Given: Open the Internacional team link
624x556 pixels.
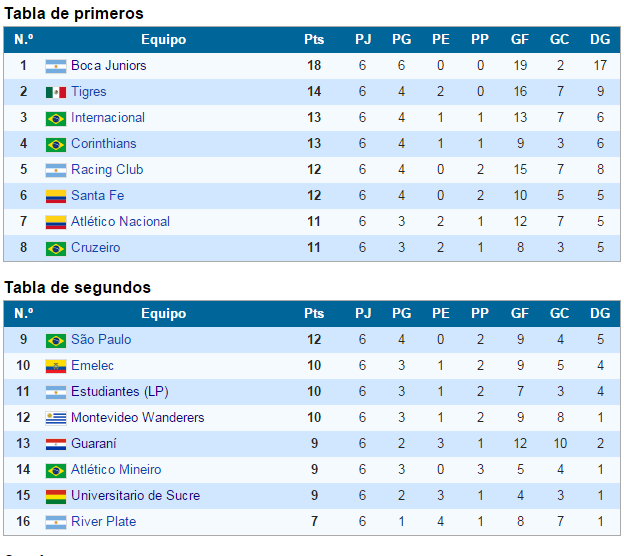Looking at the screenshot, I should (107, 118).
